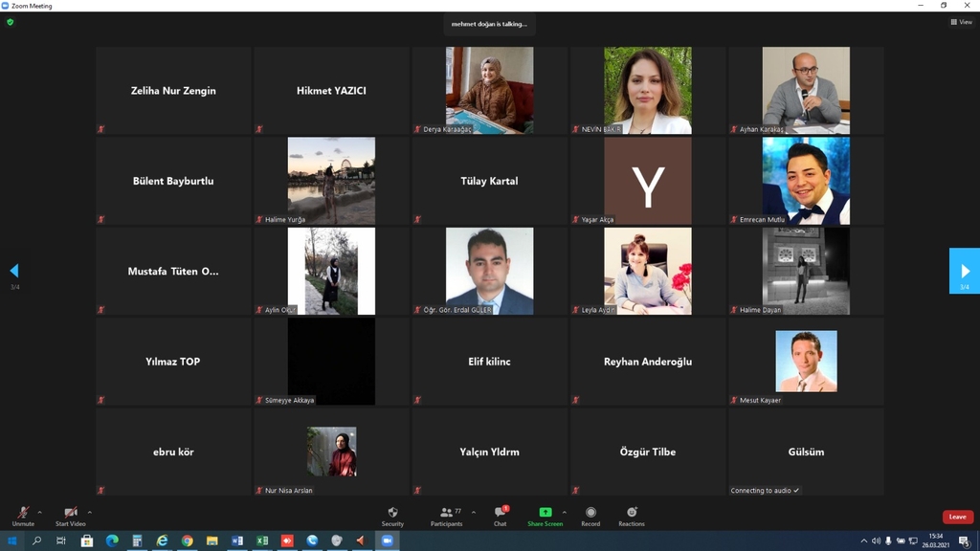Open Excel from the Windows taskbar
This screenshot has width=980, height=551.
point(262,540)
